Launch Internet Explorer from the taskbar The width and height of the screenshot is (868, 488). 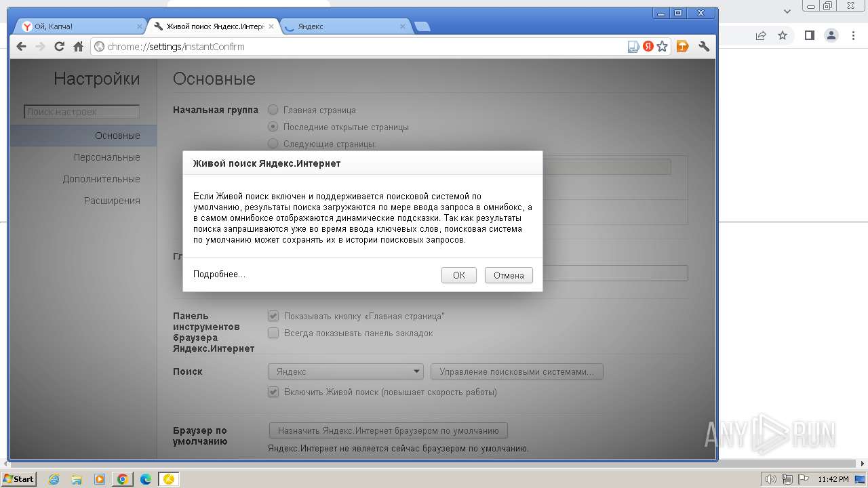(54, 479)
